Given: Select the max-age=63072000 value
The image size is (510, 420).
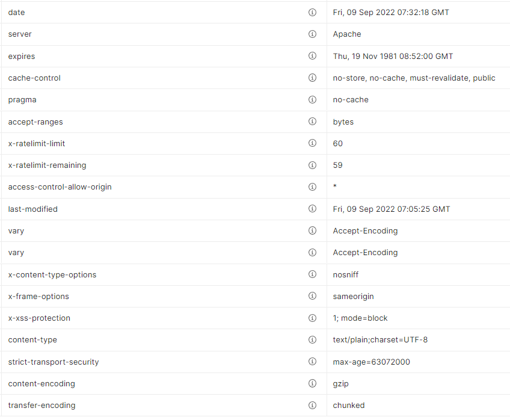Looking at the screenshot, I should (372, 362).
